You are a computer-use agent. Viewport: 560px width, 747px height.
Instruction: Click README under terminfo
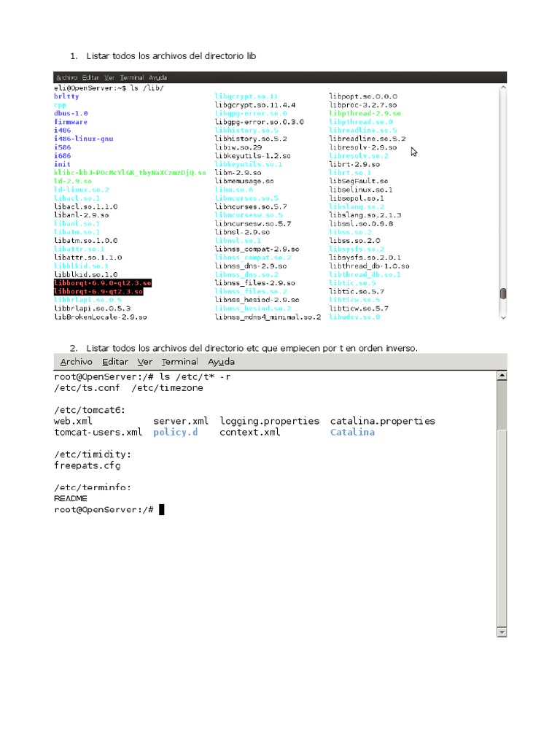point(71,499)
